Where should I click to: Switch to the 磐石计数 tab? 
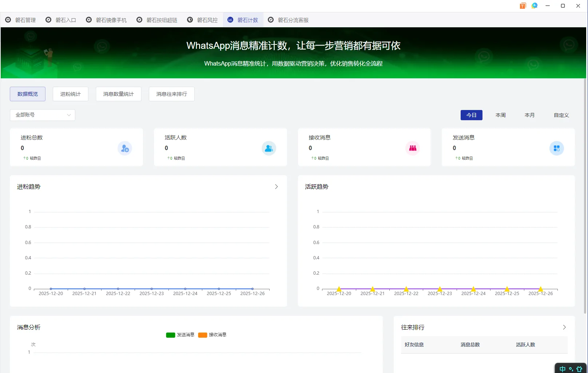pos(243,20)
